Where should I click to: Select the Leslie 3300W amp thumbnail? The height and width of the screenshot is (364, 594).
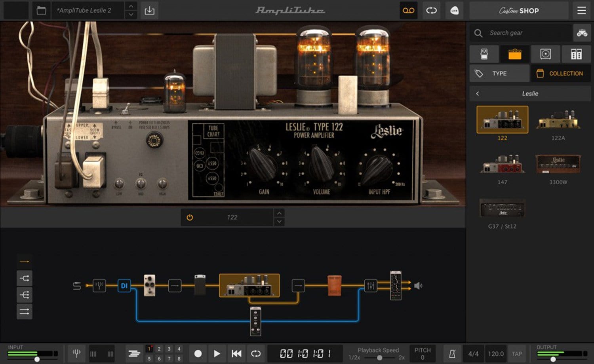[x=558, y=164]
